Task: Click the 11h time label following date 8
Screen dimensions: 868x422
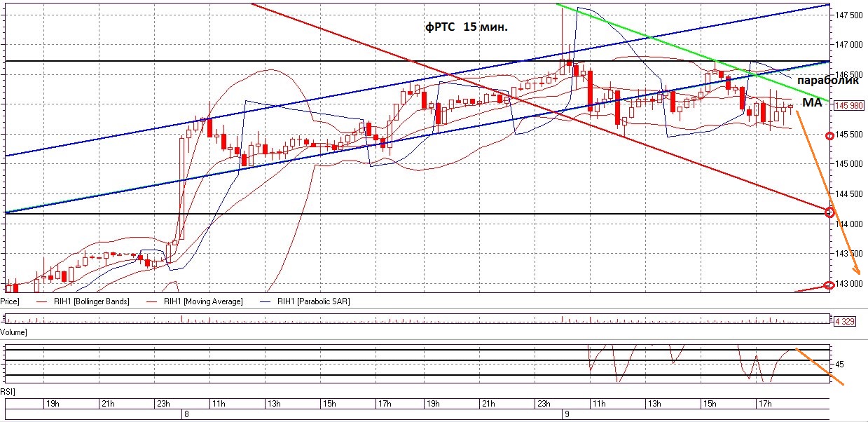Action: click(219, 404)
